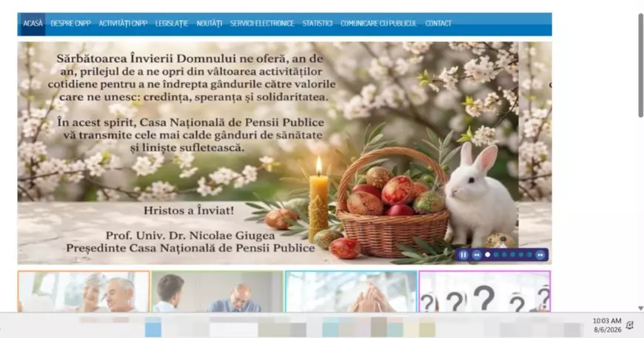Select the third slideshow dot indicator
644x338 pixels.
[504, 254]
